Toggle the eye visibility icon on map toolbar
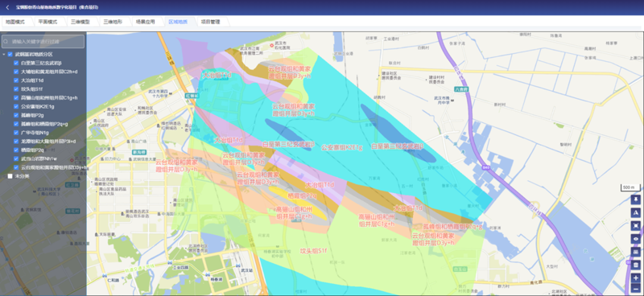Screen dimensions: 644x296 point(636,239)
